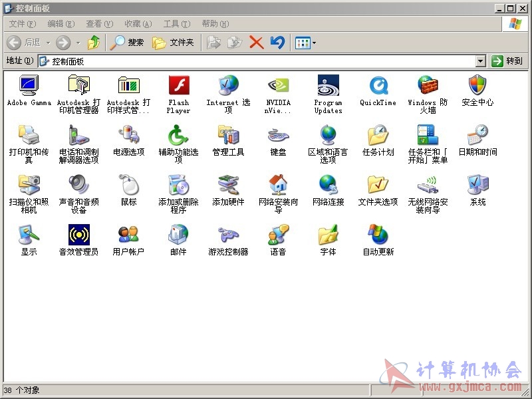Open the 编辑(E) menu
Screen dimensions: 532x399
[x=61, y=24]
